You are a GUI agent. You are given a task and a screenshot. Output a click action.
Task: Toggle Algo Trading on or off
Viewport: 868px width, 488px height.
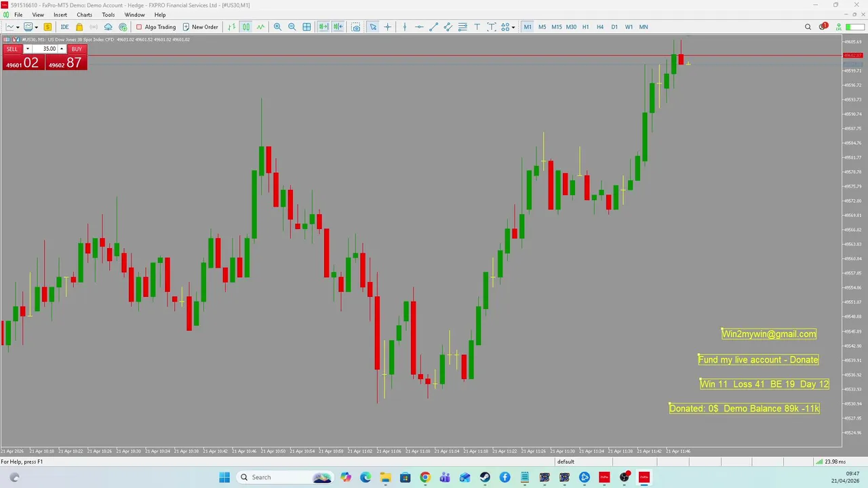click(x=156, y=27)
